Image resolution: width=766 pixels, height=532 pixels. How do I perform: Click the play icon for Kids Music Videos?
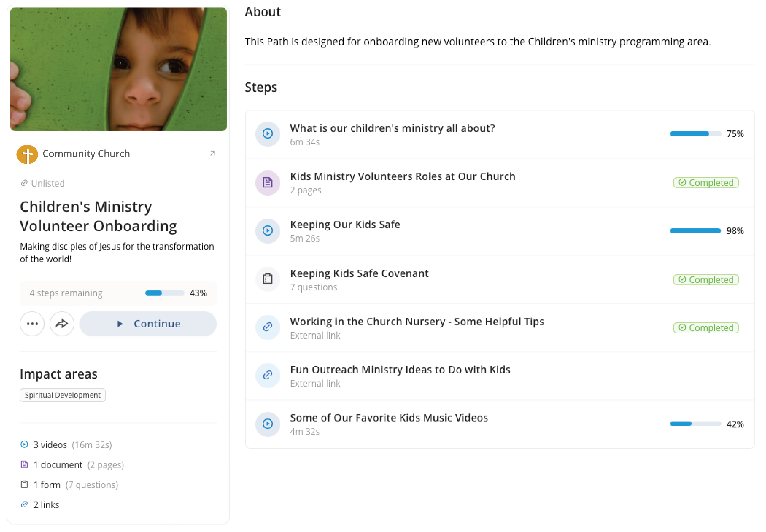[x=267, y=424]
